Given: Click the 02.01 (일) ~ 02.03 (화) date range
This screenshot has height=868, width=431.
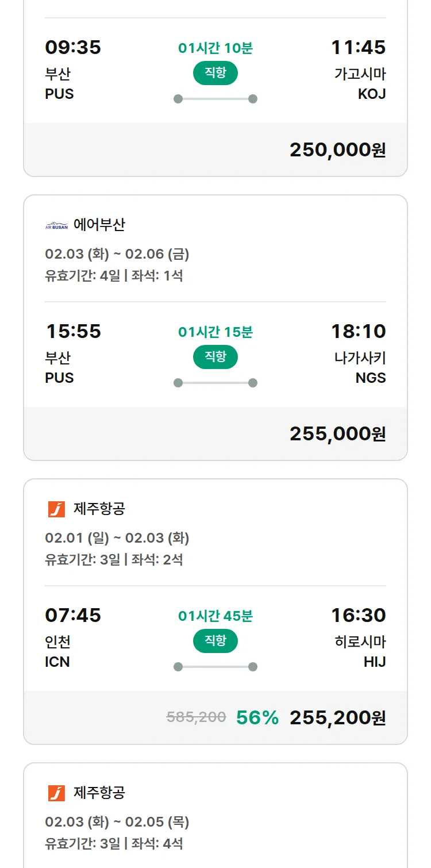Looking at the screenshot, I should click(x=117, y=537).
